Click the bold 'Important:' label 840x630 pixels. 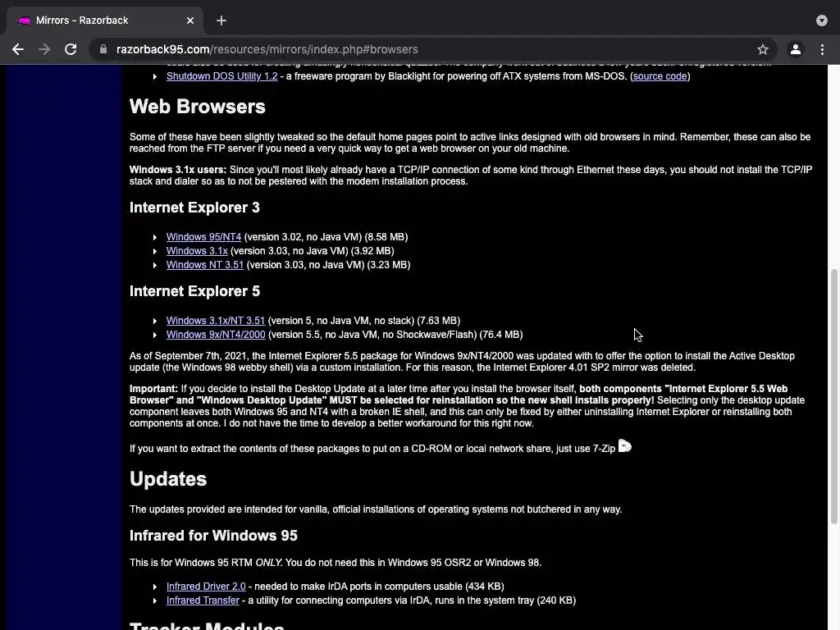tap(153, 388)
